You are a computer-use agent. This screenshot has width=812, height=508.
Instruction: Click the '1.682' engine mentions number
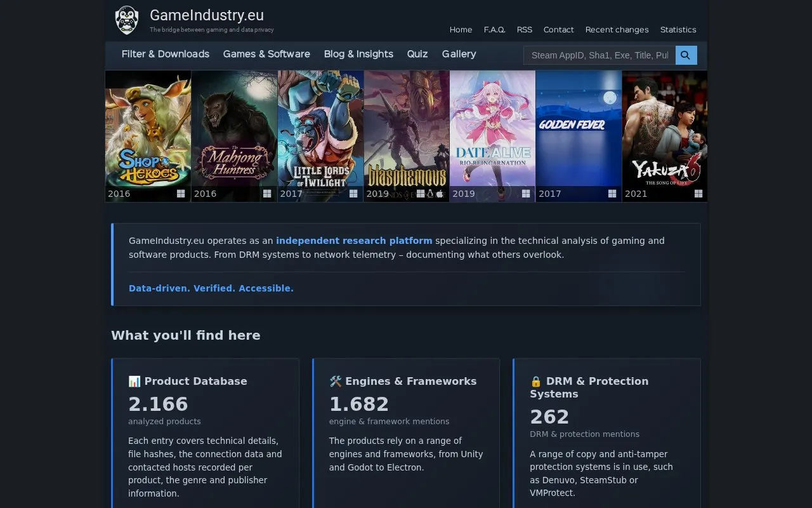point(359,404)
